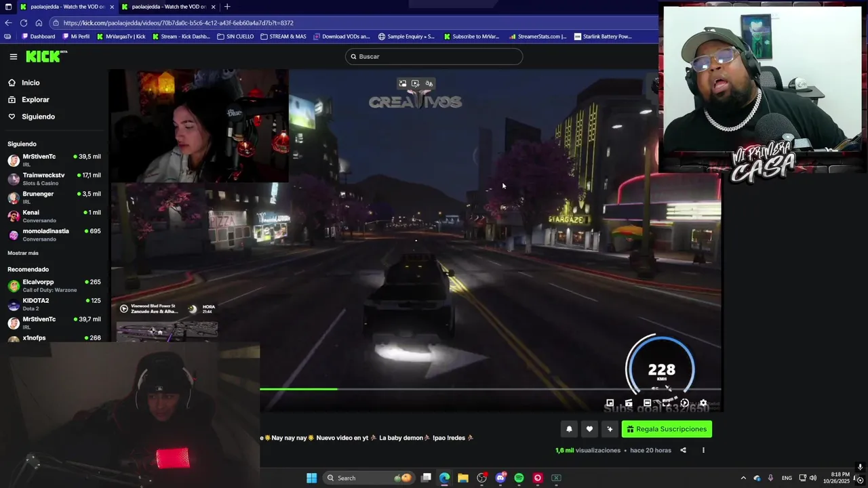Click the playback speed icon

click(x=684, y=403)
